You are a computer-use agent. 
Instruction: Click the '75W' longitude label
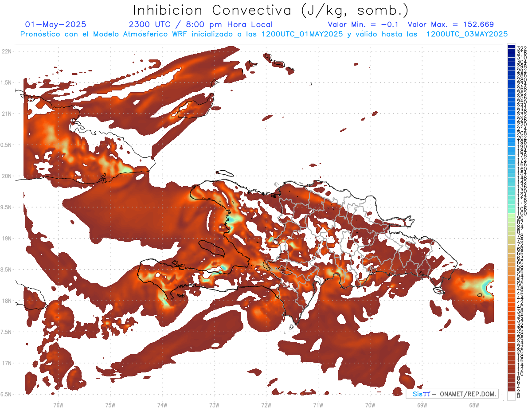click(x=110, y=405)
